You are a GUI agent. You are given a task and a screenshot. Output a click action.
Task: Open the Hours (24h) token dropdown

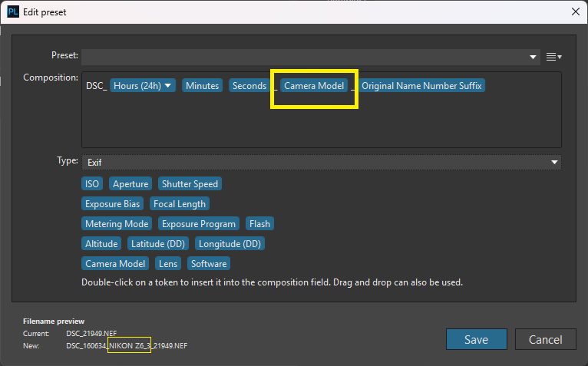167,86
